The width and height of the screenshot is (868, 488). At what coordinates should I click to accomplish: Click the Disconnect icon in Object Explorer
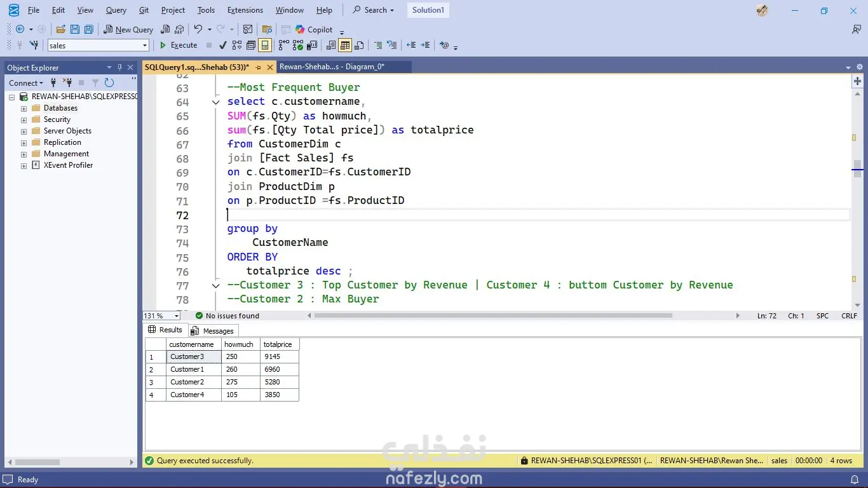coord(67,83)
